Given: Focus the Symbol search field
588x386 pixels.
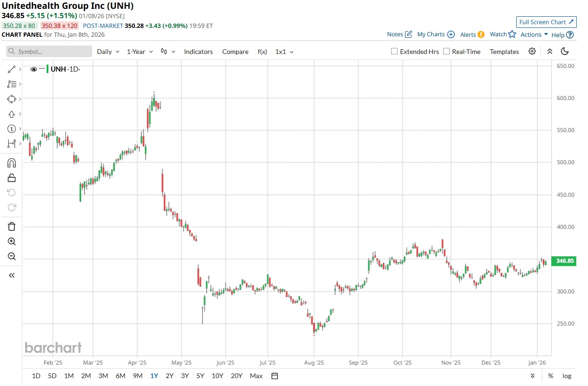Looking at the screenshot, I should click(49, 52).
